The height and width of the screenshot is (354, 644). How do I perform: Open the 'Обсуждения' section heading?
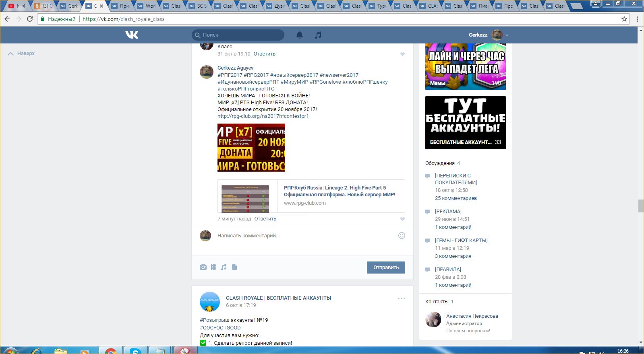pos(440,163)
